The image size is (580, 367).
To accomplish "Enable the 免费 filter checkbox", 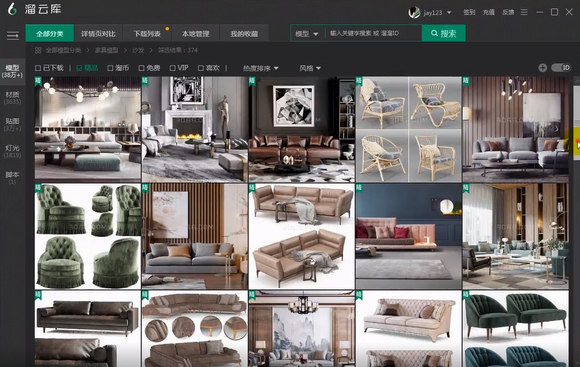I will (x=141, y=68).
